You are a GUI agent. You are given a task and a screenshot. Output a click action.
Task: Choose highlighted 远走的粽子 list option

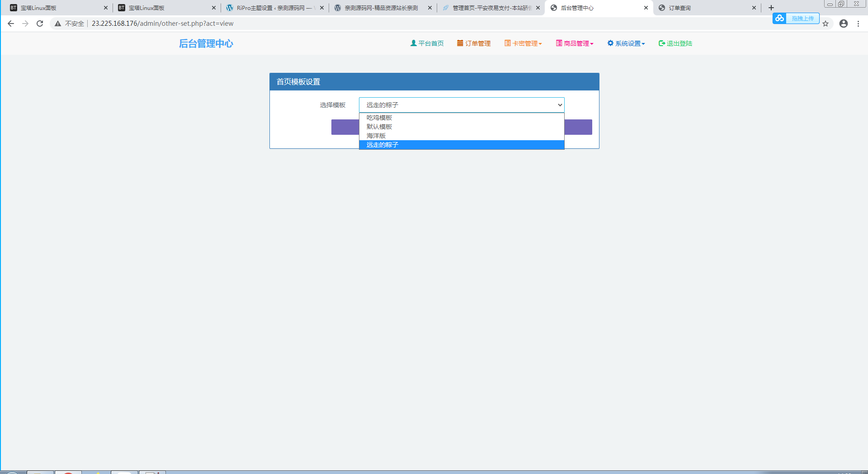(462, 145)
